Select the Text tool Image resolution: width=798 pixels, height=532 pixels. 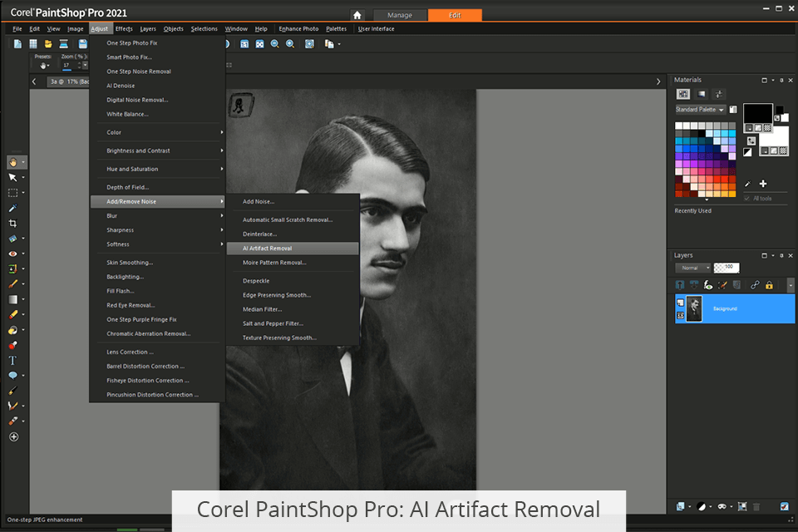(12, 361)
